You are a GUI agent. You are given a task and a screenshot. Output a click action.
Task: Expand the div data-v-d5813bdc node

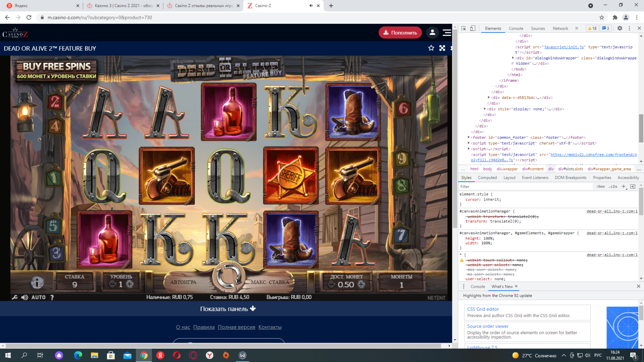pyautogui.click(x=489, y=97)
